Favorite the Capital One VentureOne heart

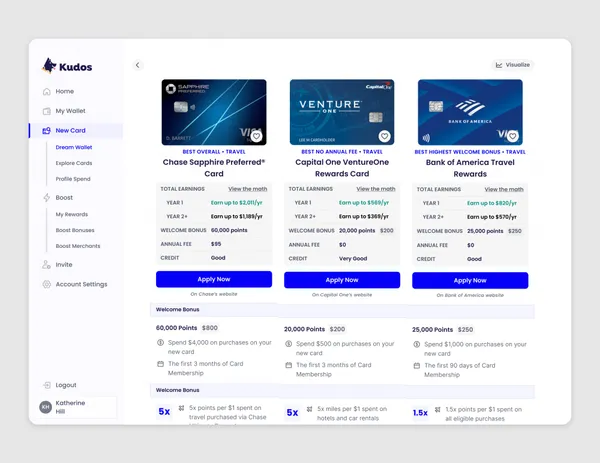pos(384,136)
